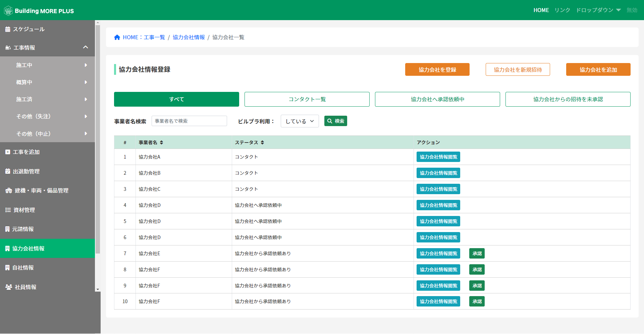Select the スケジュール calendar icon in sidebar
Image resolution: width=644 pixels, height=334 pixels.
tap(8, 29)
